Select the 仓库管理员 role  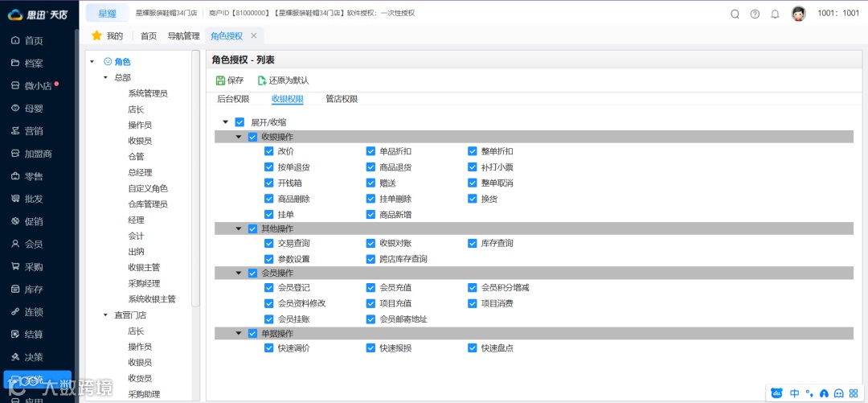(148, 204)
